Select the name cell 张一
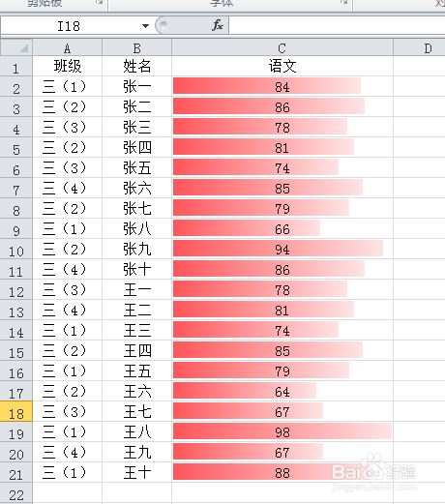The height and width of the screenshot is (504, 445). tap(137, 87)
